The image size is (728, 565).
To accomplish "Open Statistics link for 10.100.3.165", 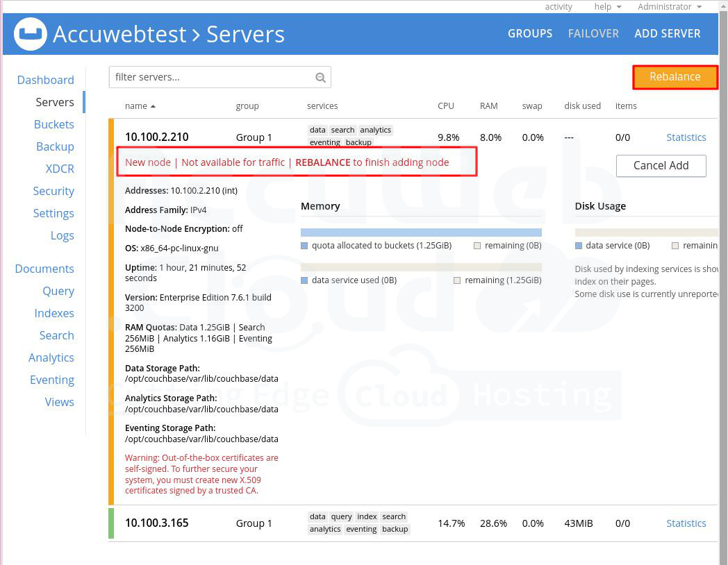I will point(686,523).
